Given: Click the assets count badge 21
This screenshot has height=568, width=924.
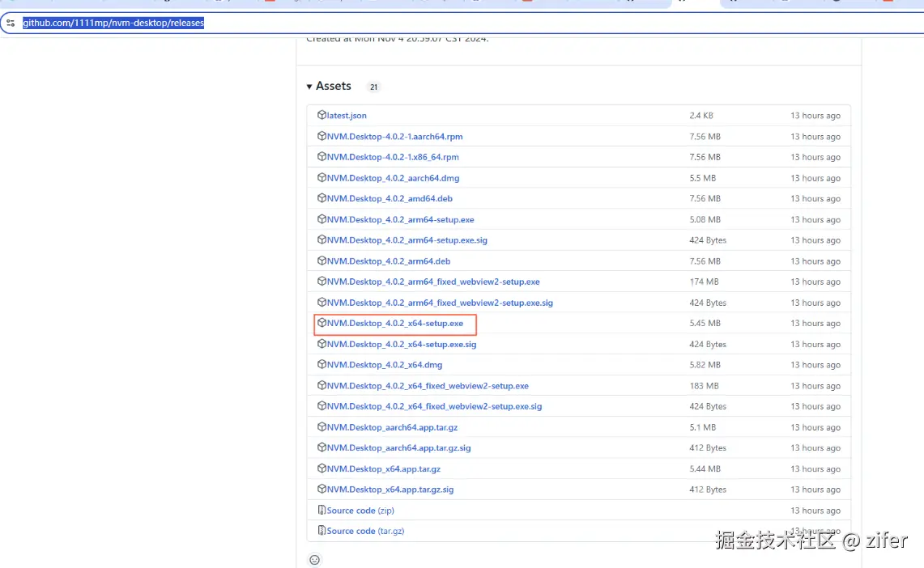Looking at the screenshot, I should pyautogui.click(x=373, y=87).
